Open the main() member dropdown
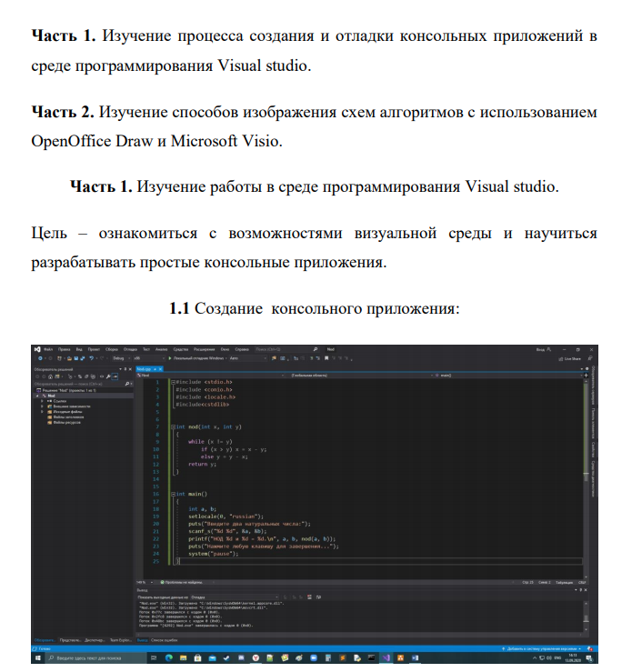The height and width of the screenshot is (672, 622). tap(508, 376)
